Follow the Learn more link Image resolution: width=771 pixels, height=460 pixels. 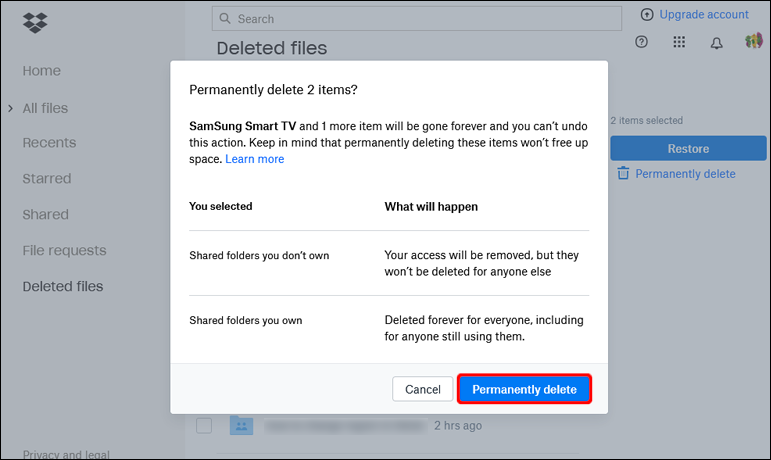click(254, 159)
